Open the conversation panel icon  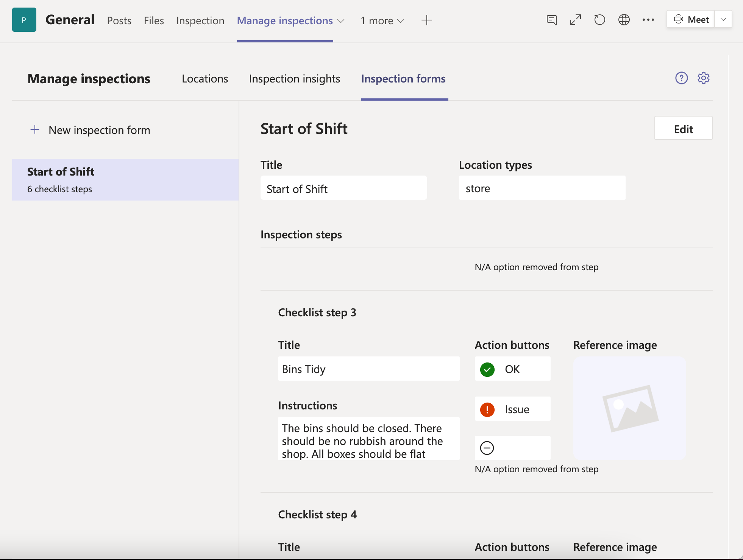pos(552,20)
